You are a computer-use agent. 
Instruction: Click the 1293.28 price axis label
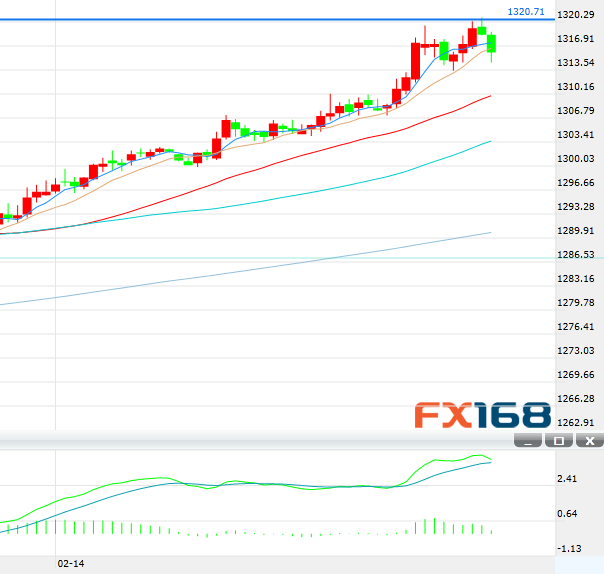[577, 207]
